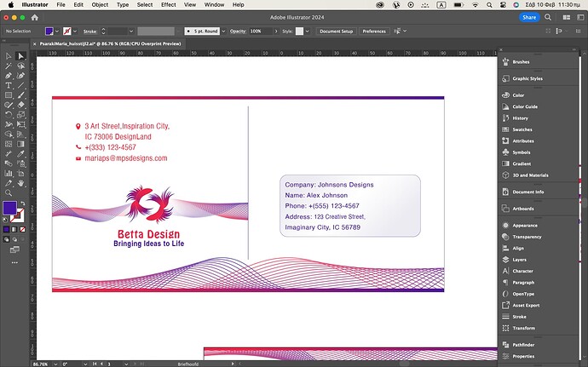Select the Eraser tool
The width and height of the screenshot is (588, 367).
pos(21,105)
